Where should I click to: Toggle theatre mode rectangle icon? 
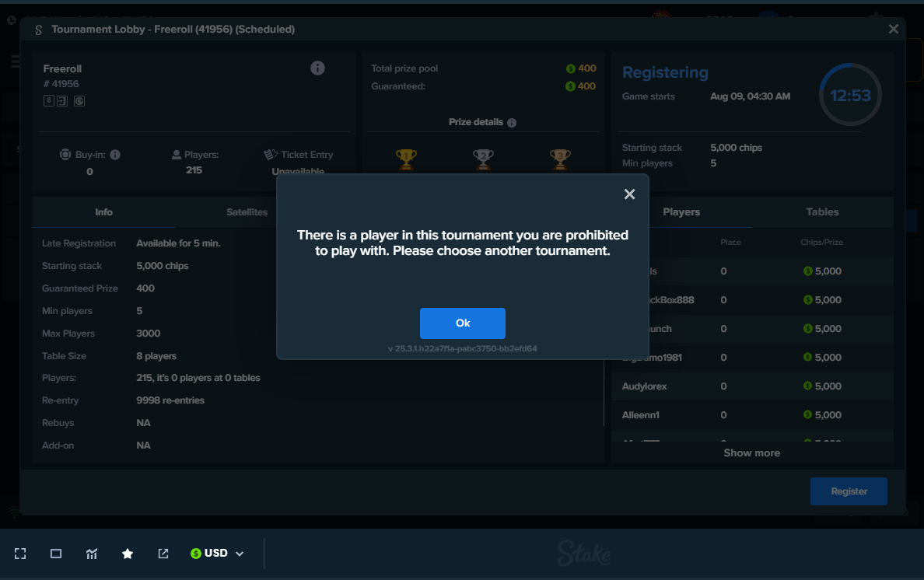click(56, 554)
